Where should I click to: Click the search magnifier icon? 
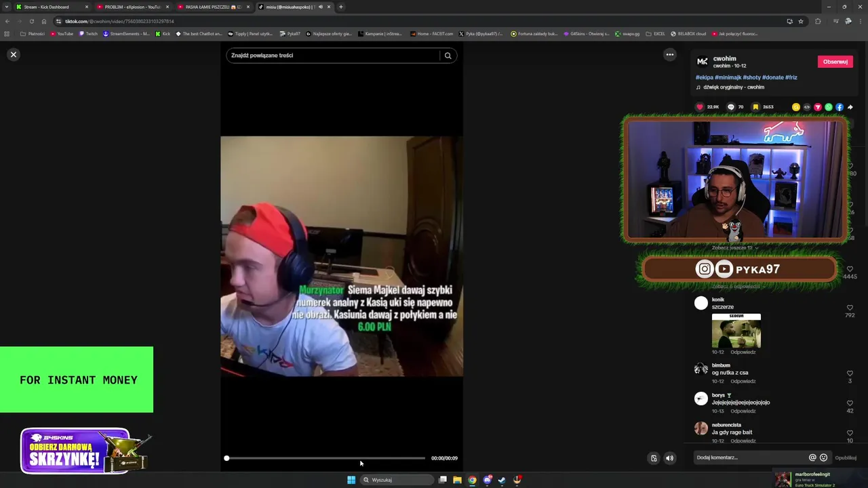448,56
